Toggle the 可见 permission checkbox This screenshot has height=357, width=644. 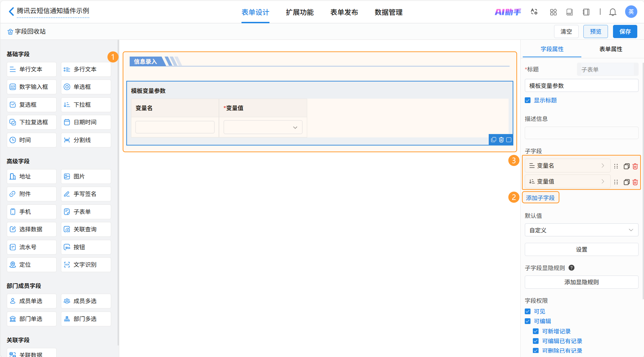coord(527,311)
